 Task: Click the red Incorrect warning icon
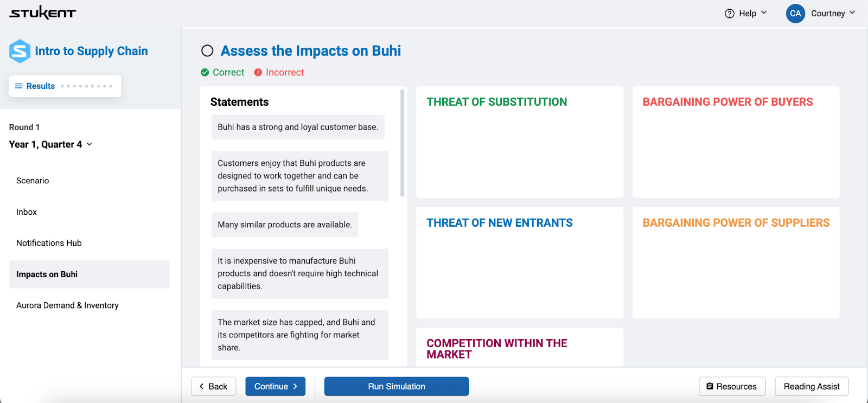(258, 73)
